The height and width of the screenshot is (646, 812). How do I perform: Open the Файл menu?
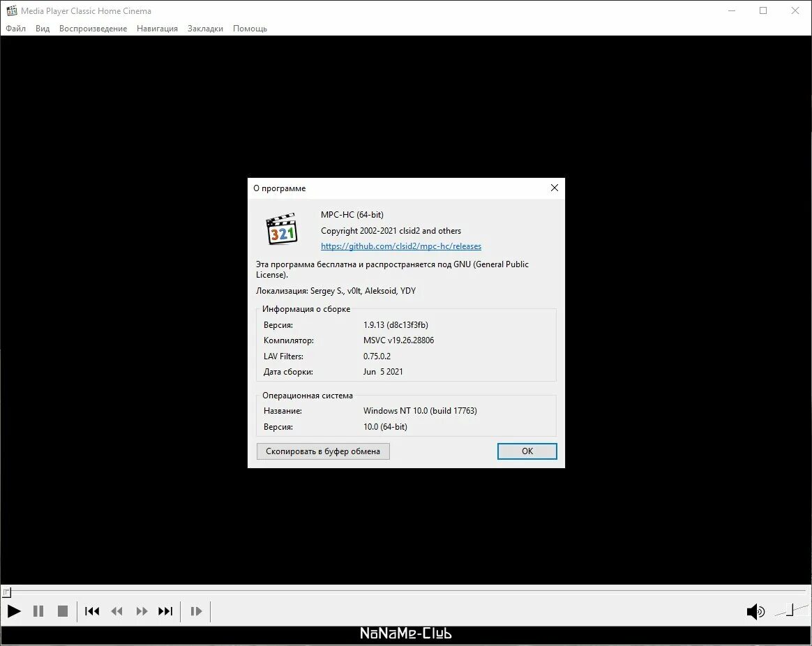pos(15,29)
